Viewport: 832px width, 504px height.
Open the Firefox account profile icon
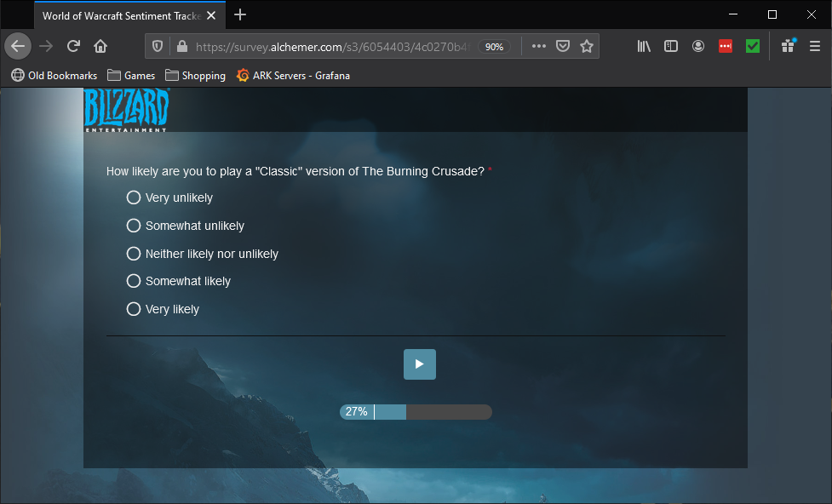click(698, 47)
